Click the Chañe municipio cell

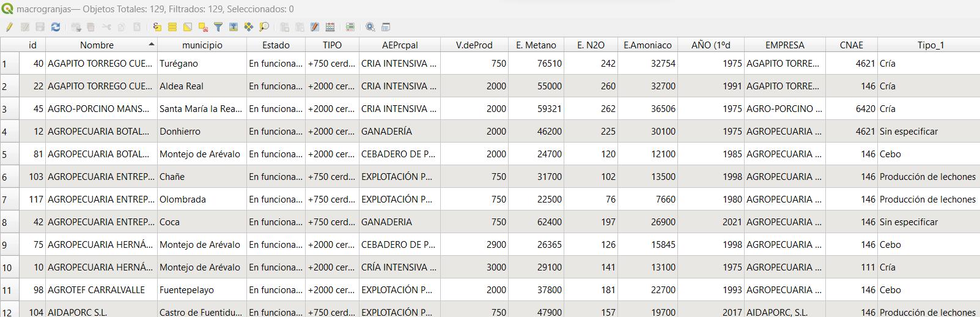pyautogui.click(x=202, y=177)
